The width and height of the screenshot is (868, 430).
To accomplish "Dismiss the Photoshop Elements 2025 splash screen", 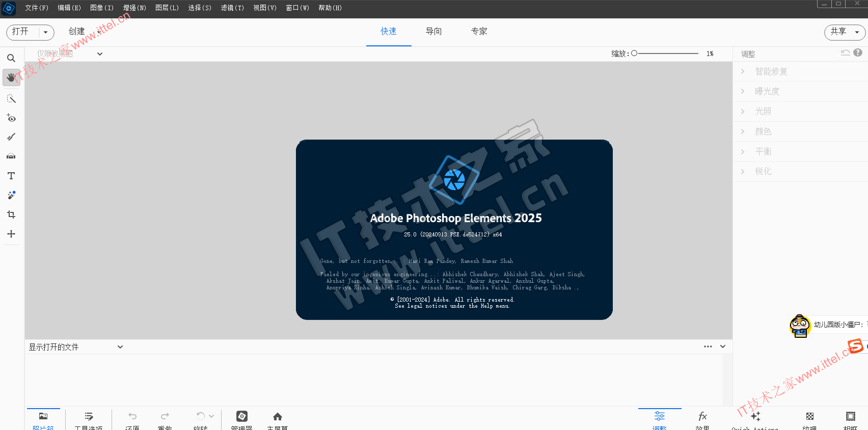I will [x=454, y=230].
